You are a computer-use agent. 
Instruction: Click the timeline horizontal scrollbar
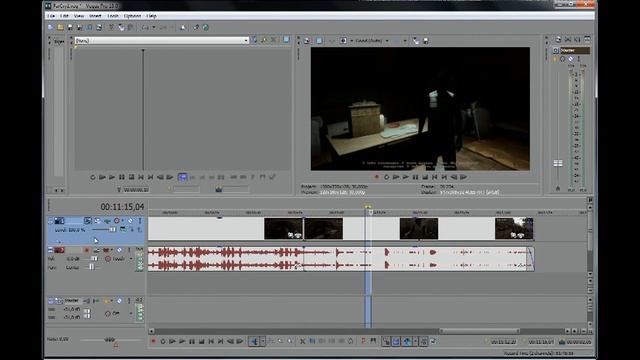coord(480,331)
